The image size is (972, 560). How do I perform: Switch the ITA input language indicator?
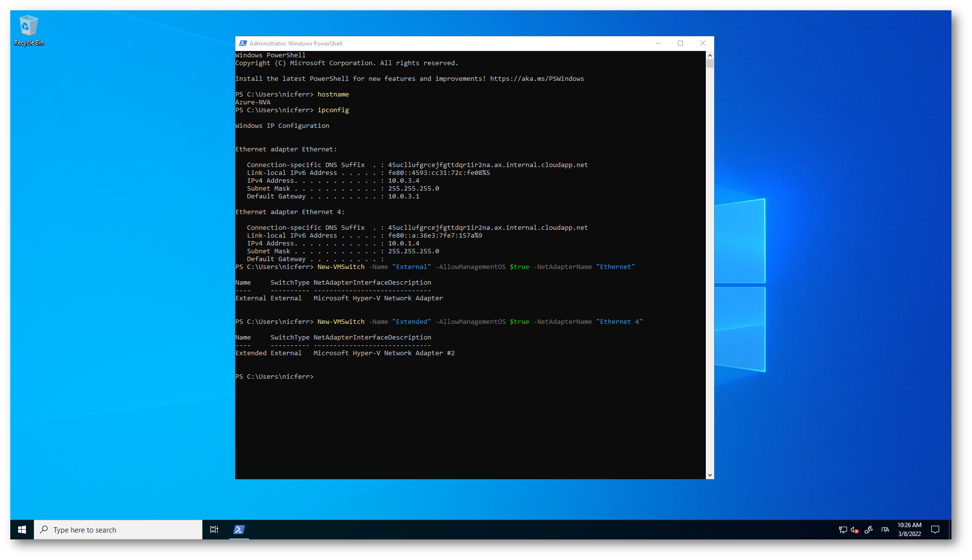tap(885, 530)
